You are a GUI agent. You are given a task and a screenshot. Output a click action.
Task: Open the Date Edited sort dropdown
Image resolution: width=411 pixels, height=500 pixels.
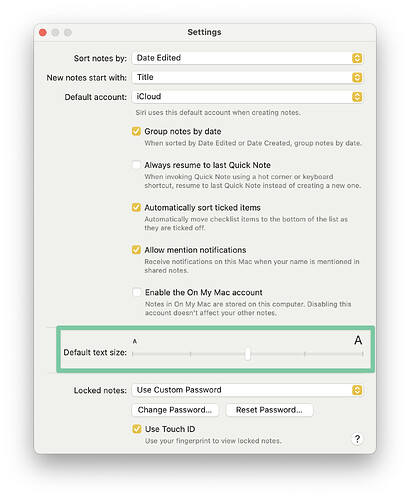point(247,58)
